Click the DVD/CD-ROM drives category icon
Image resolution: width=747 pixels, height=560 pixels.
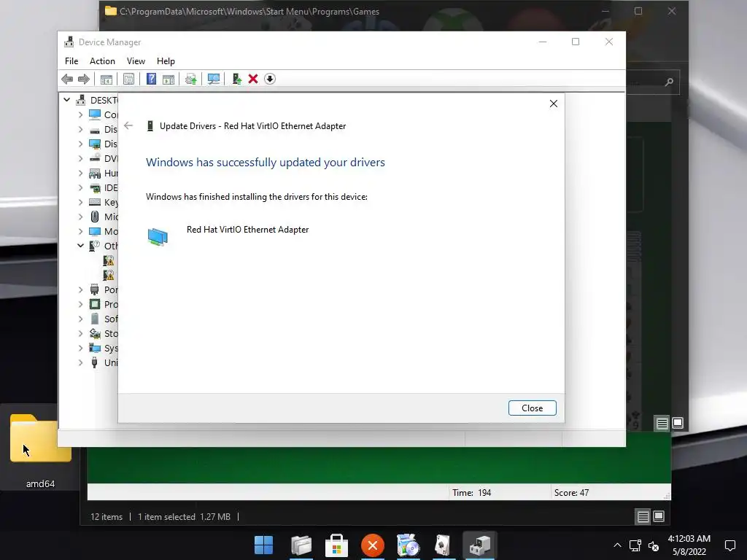[x=95, y=158]
